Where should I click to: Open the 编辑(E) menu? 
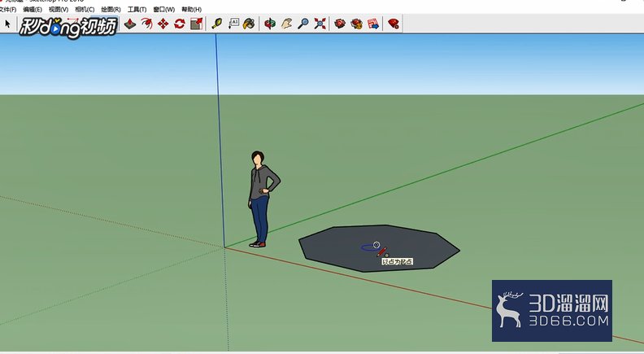click(x=33, y=9)
